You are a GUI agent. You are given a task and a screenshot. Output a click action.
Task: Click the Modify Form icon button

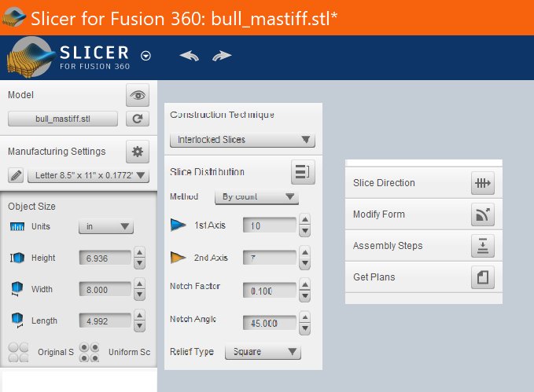(x=483, y=214)
